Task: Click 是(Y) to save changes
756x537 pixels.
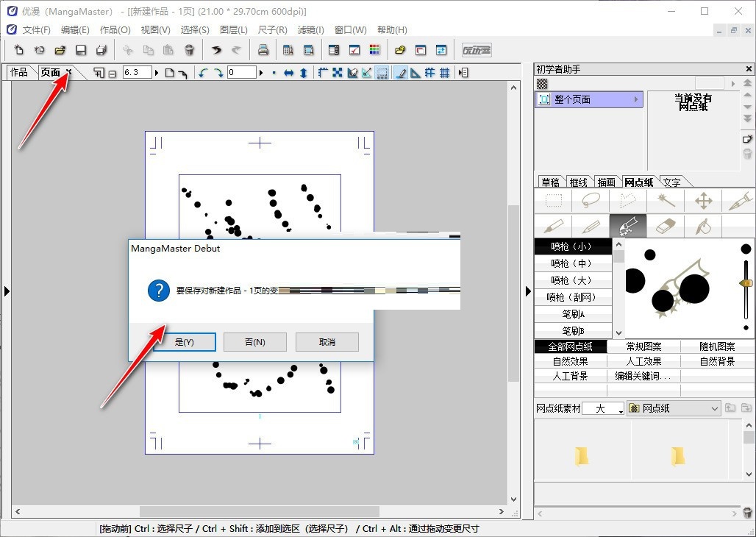Action: coord(184,342)
